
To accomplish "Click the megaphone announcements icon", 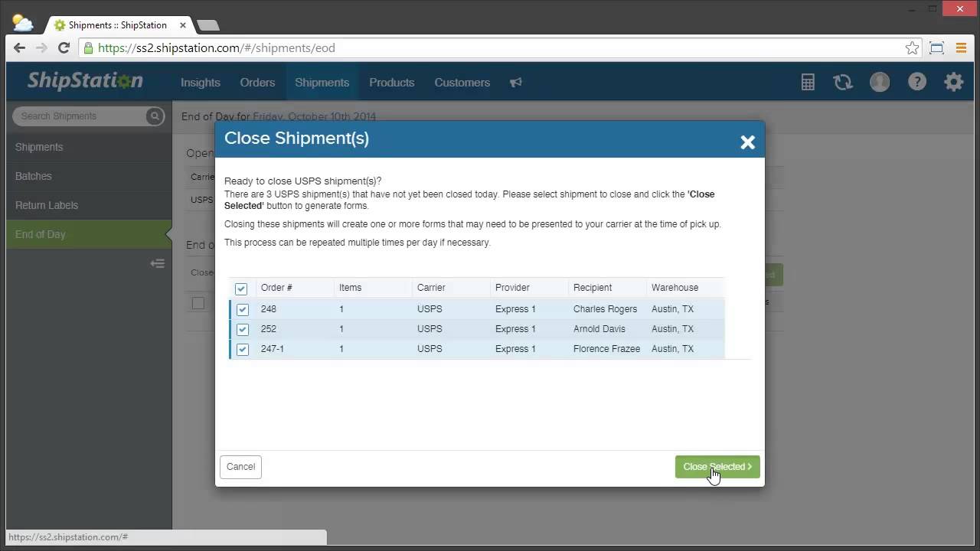I will click(516, 83).
